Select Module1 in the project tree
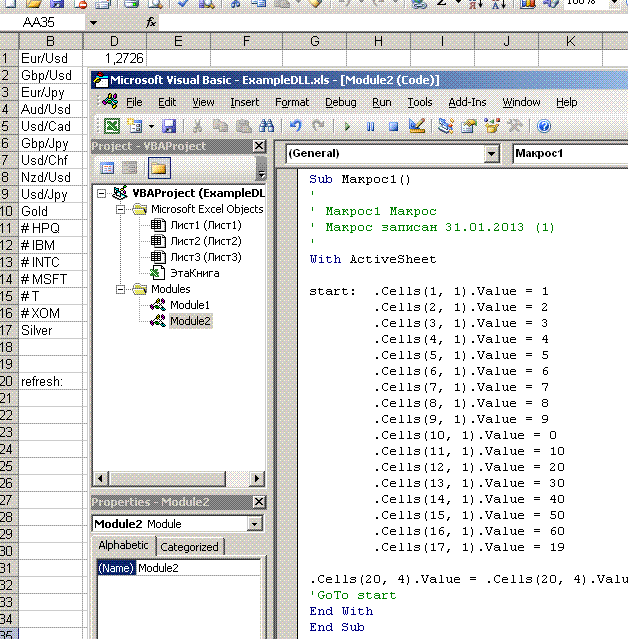The height and width of the screenshot is (639, 639). pyautogui.click(x=189, y=305)
